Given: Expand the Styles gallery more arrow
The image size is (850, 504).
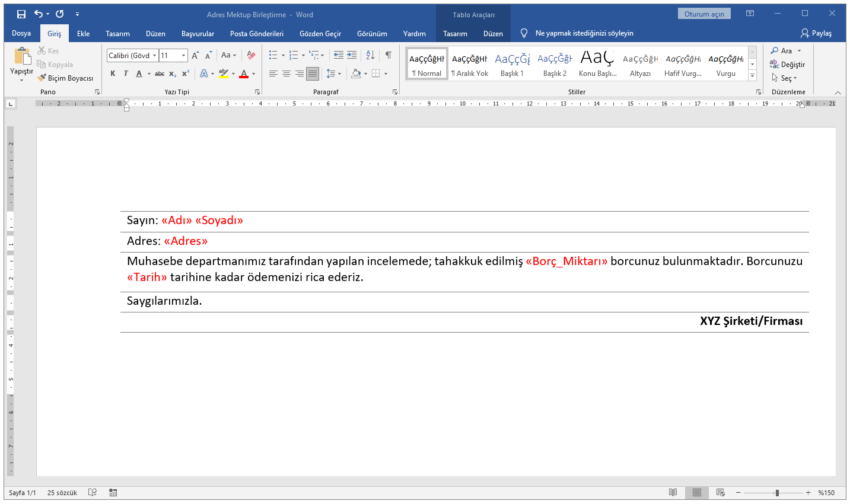Looking at the screenshot, I should point(752,75).
